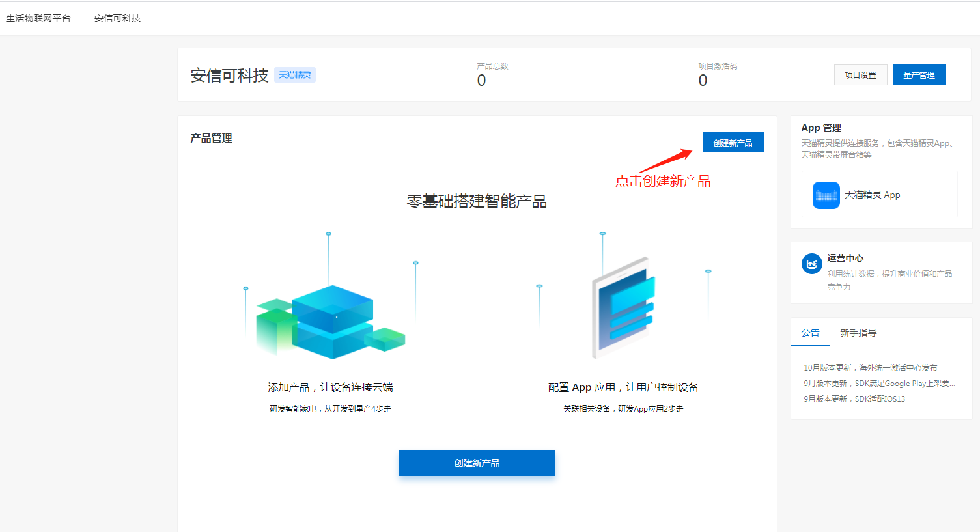Open 生活物联网平台 in the top navigation
This screenshot has width=980, height=532.
tap(38, 18)
